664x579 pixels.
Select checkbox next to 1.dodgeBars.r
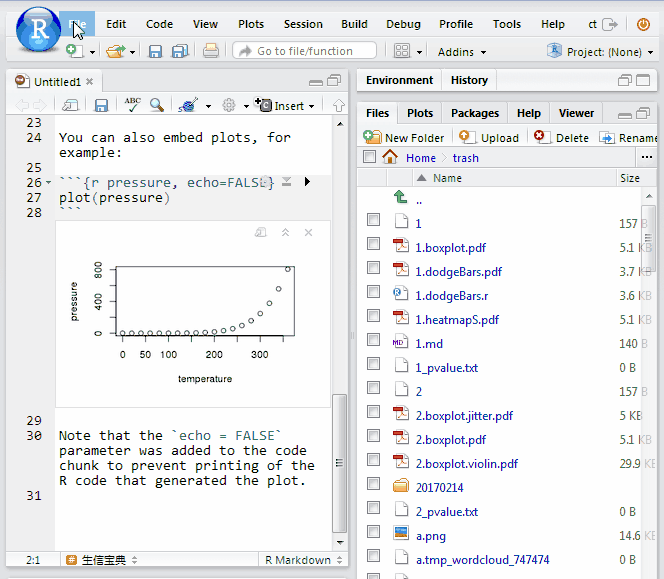pyautogui.click(x=373, y=291)
